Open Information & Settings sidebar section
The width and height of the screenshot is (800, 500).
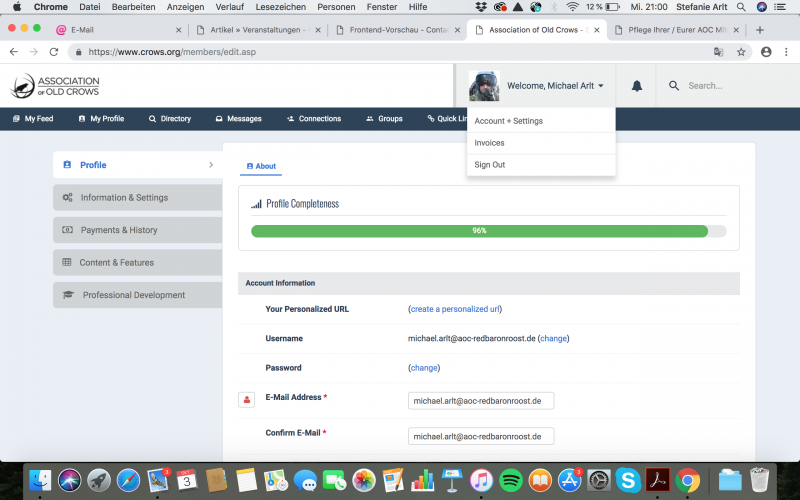(x=137, y=197)
